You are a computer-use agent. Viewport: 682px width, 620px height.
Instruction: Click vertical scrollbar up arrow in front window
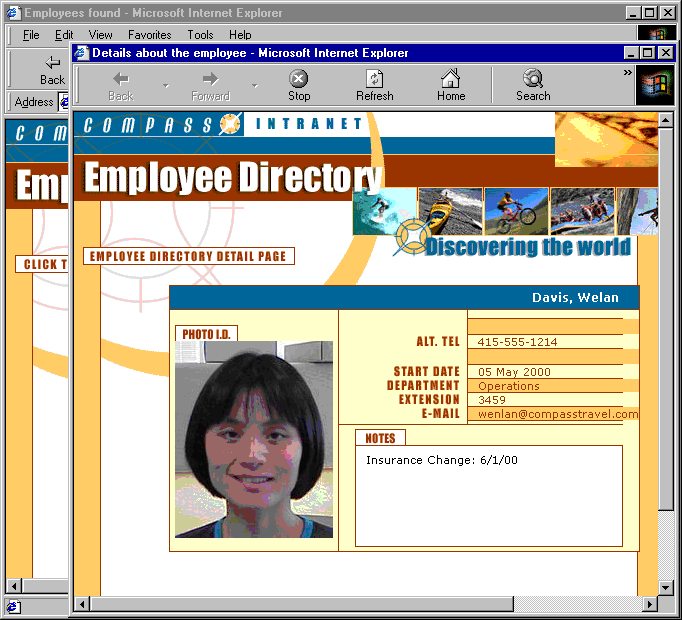[665, 120]
